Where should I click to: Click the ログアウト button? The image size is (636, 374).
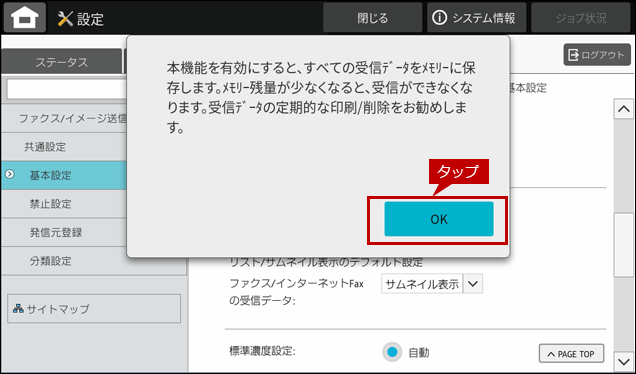(597, 55)
